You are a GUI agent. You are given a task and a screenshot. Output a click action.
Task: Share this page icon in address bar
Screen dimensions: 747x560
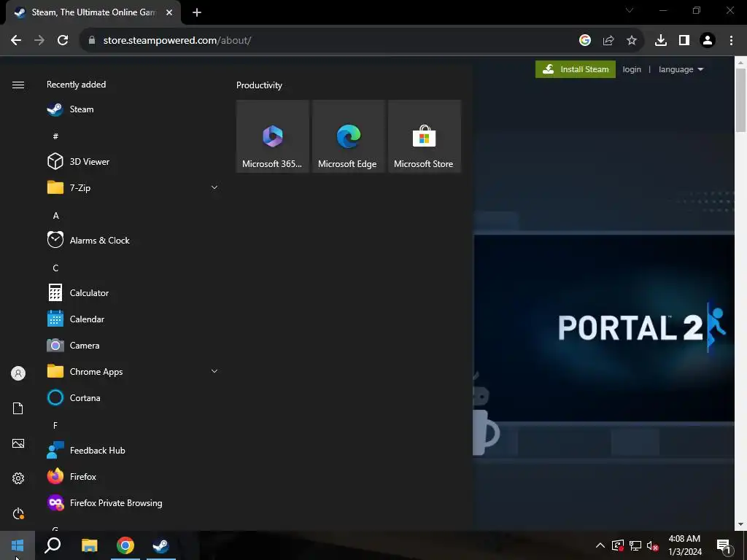(x=608, y=41)
